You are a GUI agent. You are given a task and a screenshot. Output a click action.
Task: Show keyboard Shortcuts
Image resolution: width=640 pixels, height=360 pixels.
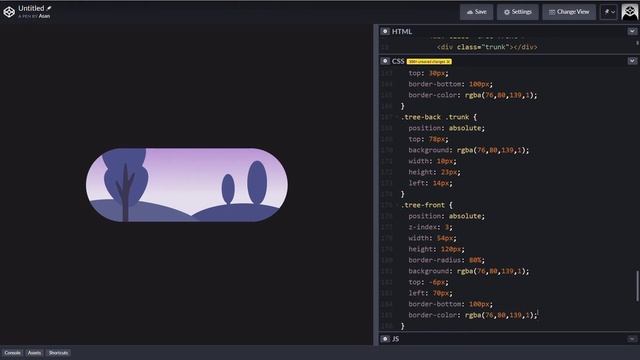(58, 353)
